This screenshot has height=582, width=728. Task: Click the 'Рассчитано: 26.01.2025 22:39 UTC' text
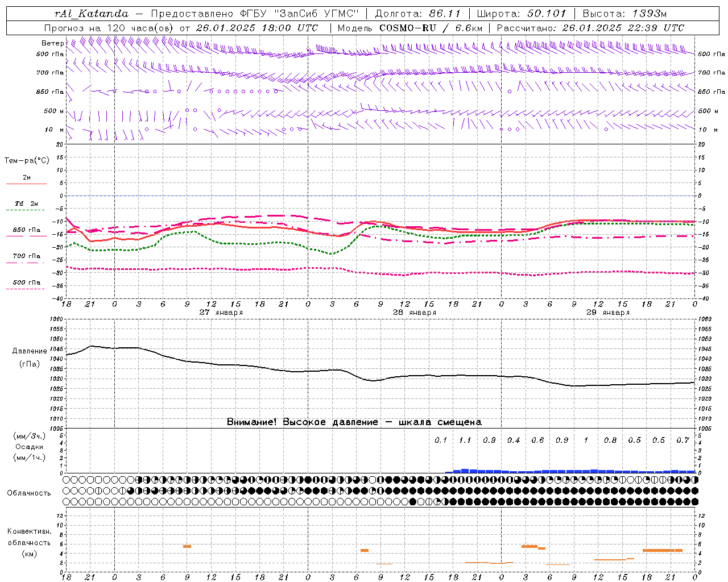(590, 28)
